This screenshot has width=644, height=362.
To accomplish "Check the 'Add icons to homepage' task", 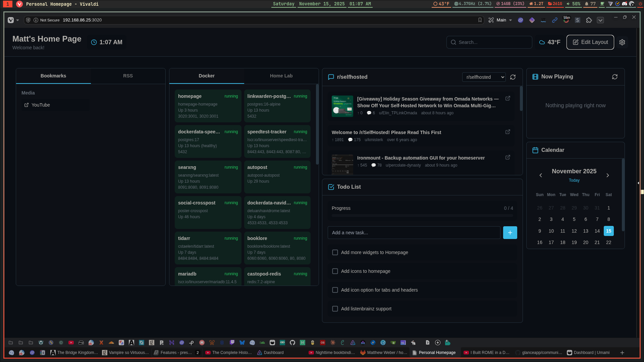I will (335, 271).
